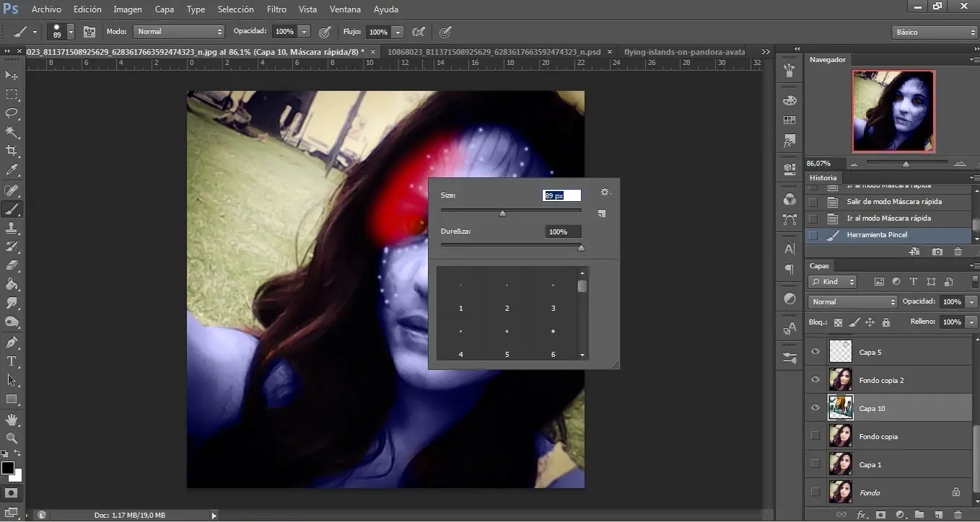Create new brush preset from this brush

point(602,213)
